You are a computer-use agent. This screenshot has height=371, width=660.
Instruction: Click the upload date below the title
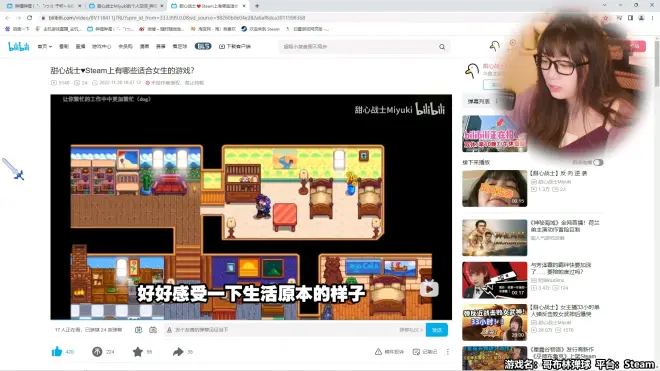pyautogui.click(x=117, y=83)
